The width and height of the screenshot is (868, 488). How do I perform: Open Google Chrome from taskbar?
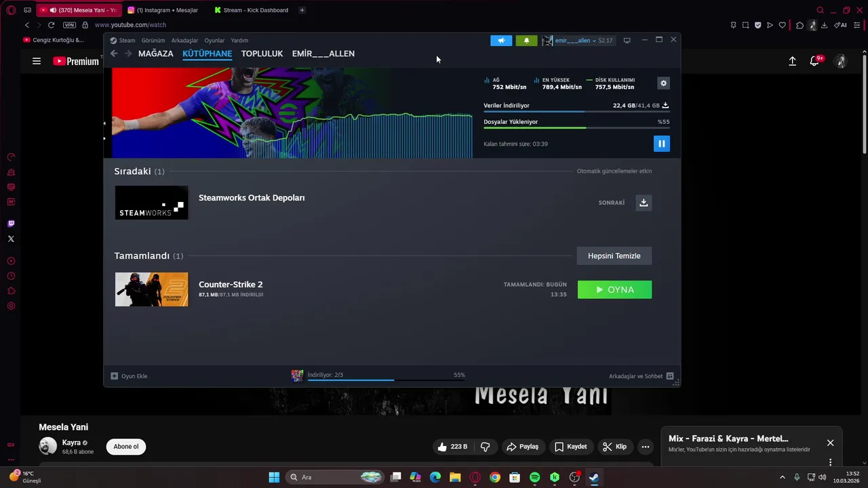click(x=495, y=477)
